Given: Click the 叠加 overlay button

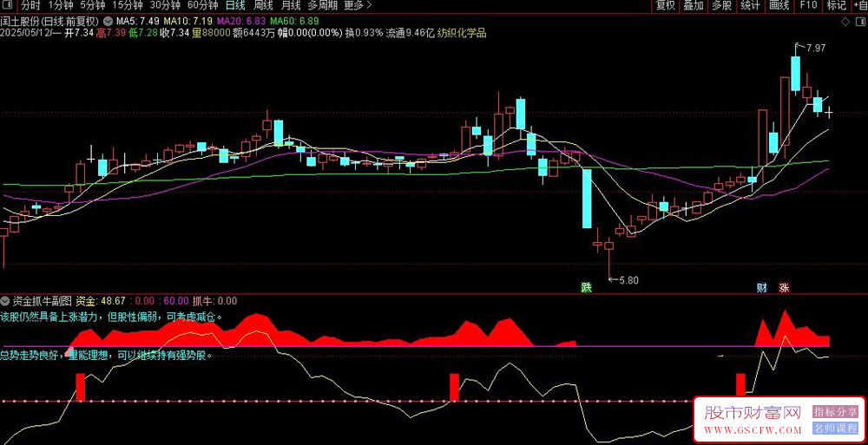Looking at the screenshot, I should click(x=693, y=5).
